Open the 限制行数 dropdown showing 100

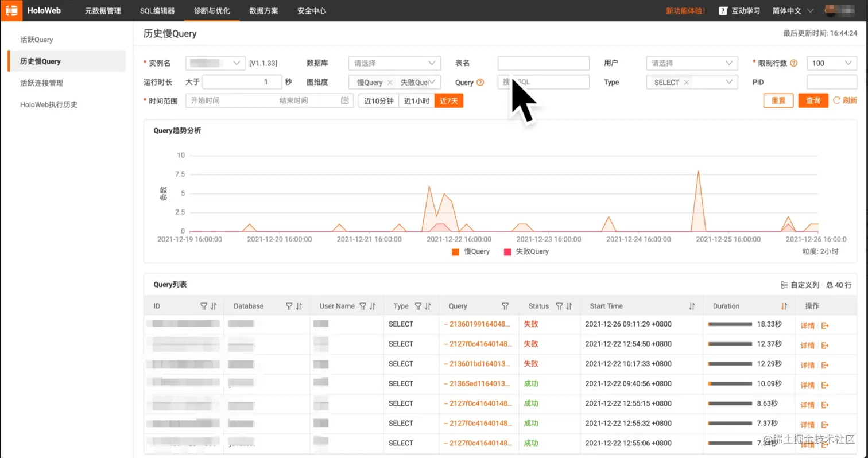[x=832, y=63]
